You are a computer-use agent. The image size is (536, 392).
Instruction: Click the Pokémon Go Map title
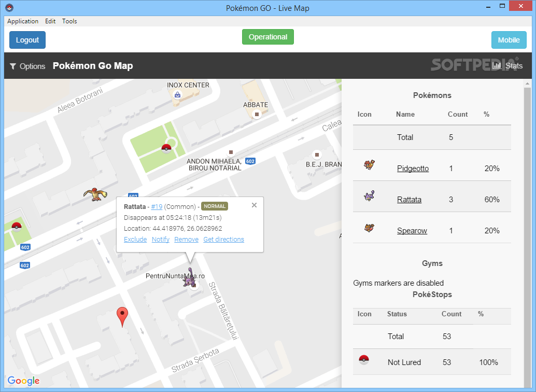click(x=93, y=66)
